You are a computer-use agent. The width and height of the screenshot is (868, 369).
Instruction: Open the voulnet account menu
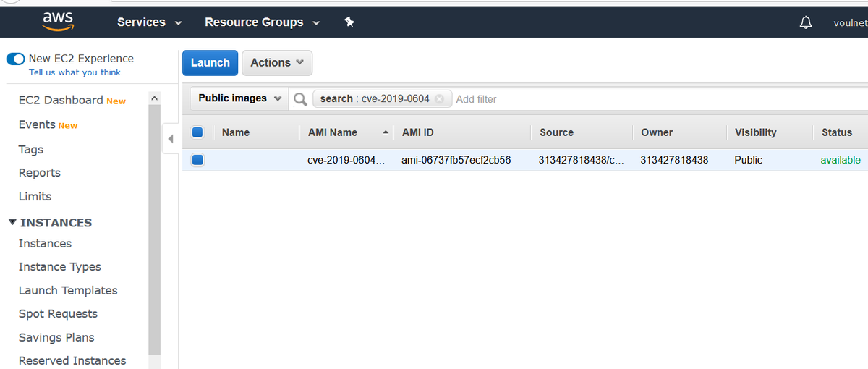(850, 22)
